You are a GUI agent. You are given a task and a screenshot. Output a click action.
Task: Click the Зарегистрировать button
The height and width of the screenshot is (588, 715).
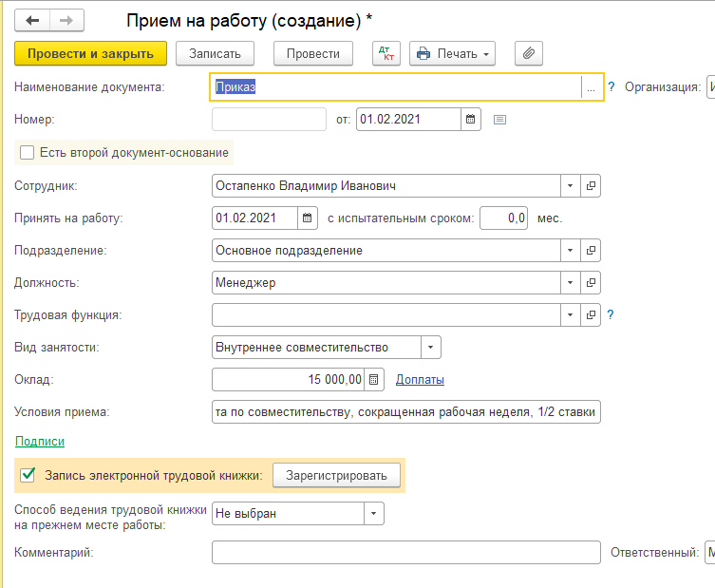336,476
